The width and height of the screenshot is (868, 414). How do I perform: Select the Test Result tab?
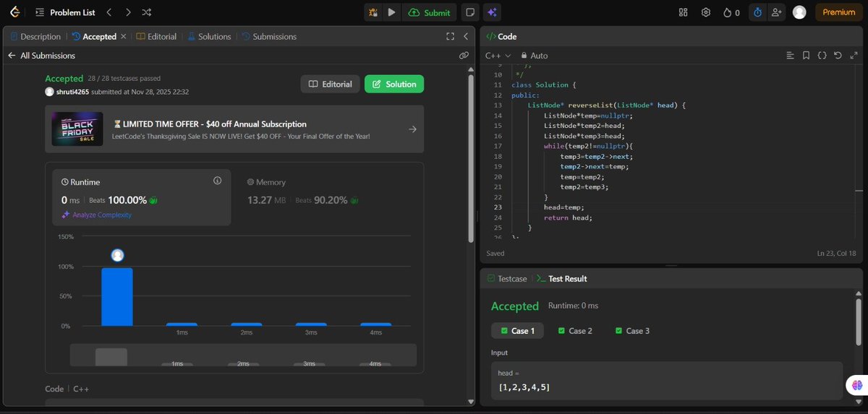pyautogui.click(x=561, y=279)
